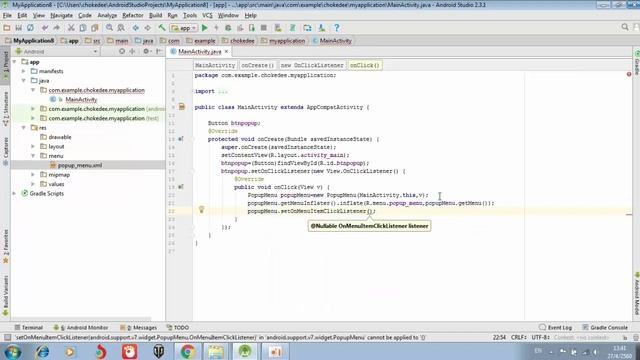Open the Android Monitor tool window
The height and width of the screenshot is (360, 640).
[81, 327]
